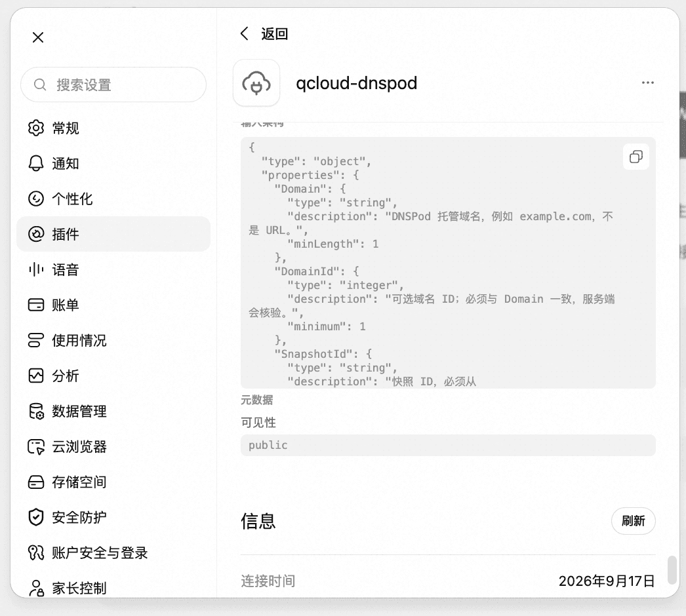686x616 pixels.
Task: Click the 家长控制 person-lock icon
Action: 36,588
